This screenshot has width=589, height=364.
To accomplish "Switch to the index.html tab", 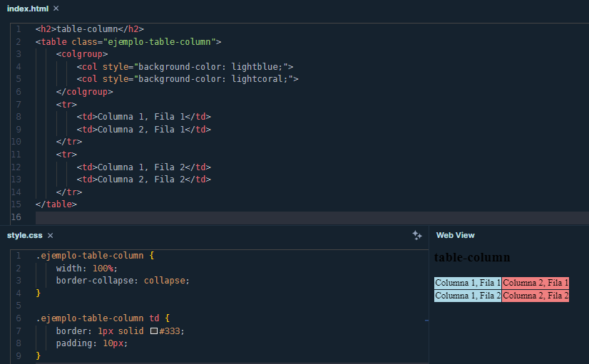I will (27, 8).
